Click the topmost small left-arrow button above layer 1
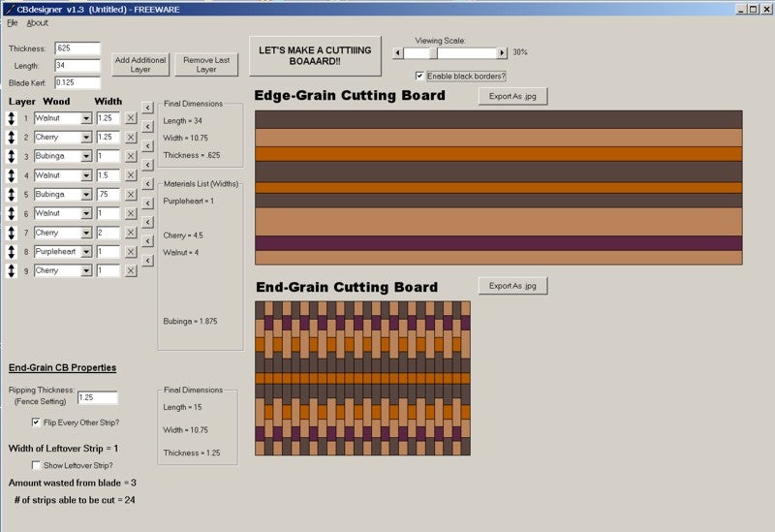Screen dimensions: 775x532 pyautogui.click(x=148, y=108)
